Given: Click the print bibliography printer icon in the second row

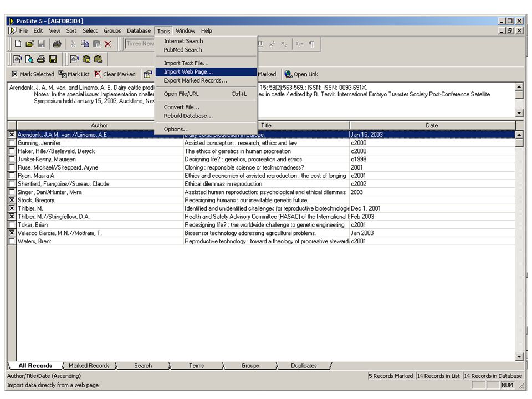Looking at the screenshot, I should [x=42, y=59].
